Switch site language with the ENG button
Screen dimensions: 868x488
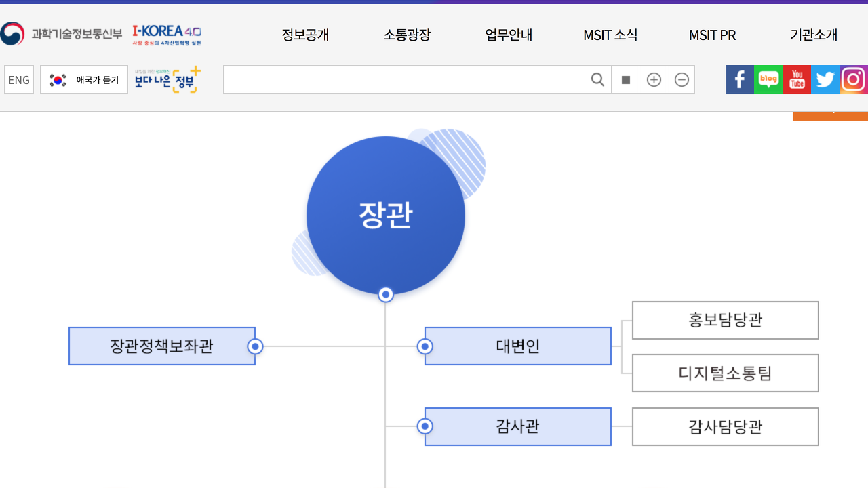pos(18,79)
